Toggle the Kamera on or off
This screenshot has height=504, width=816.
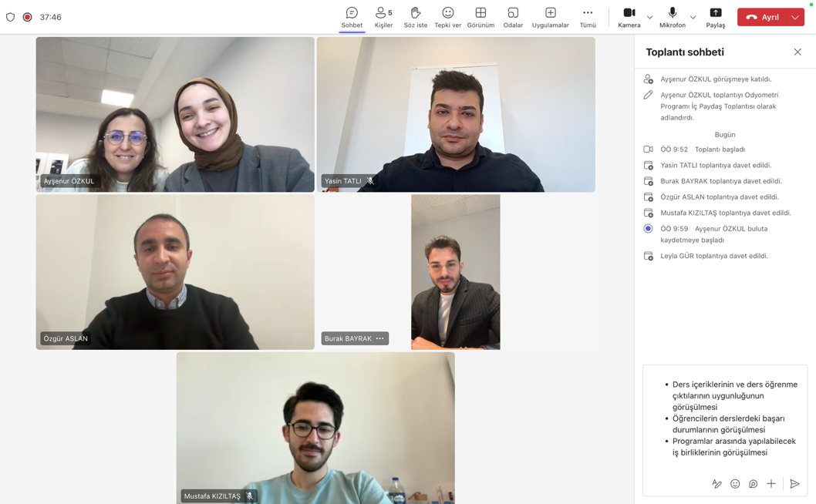[x=629, y=17]
